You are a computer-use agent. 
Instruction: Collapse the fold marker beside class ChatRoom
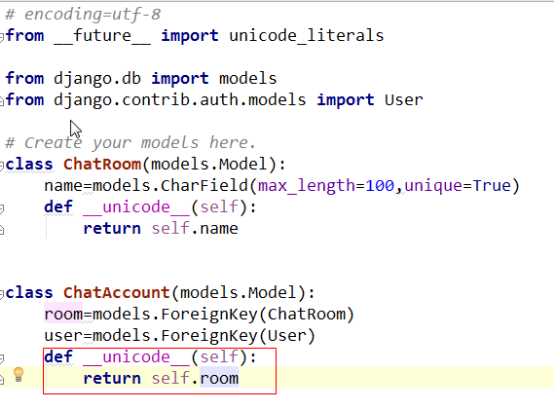pos(1,165)
